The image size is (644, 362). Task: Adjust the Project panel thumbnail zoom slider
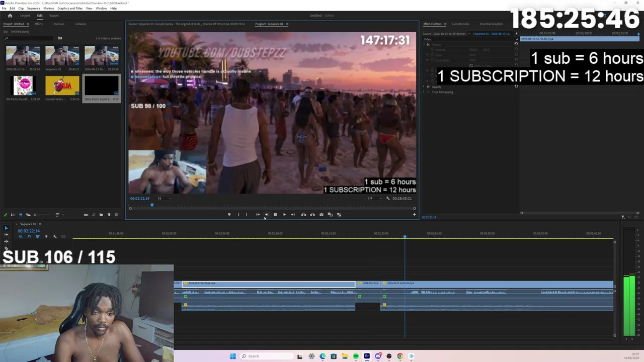tap(42, 215)
